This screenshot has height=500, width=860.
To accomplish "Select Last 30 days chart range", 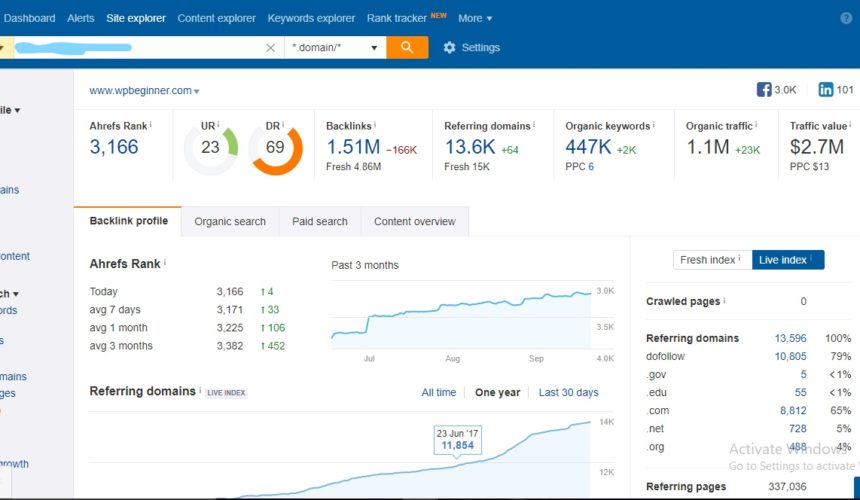I will [568, 393].
